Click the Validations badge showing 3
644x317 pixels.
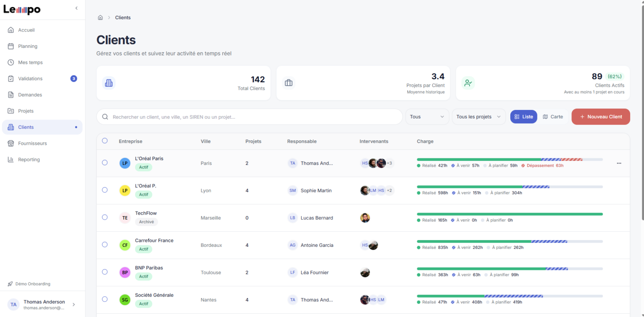click(74, 79)
